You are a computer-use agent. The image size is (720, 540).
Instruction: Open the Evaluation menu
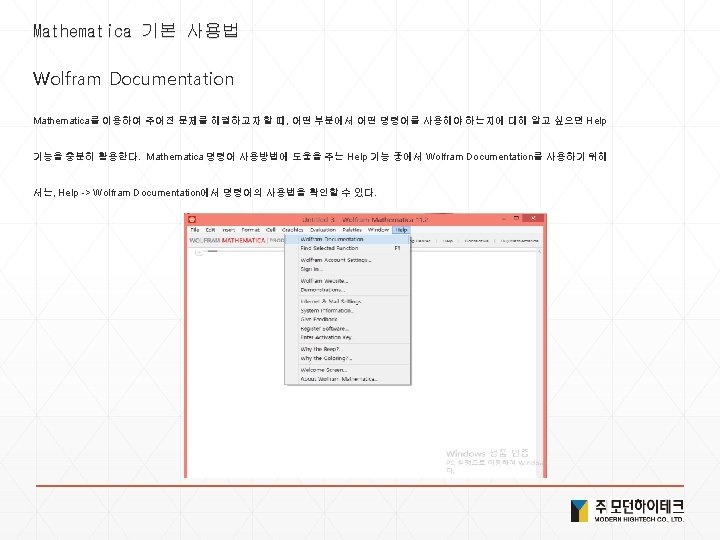click(x=323, y=230)
